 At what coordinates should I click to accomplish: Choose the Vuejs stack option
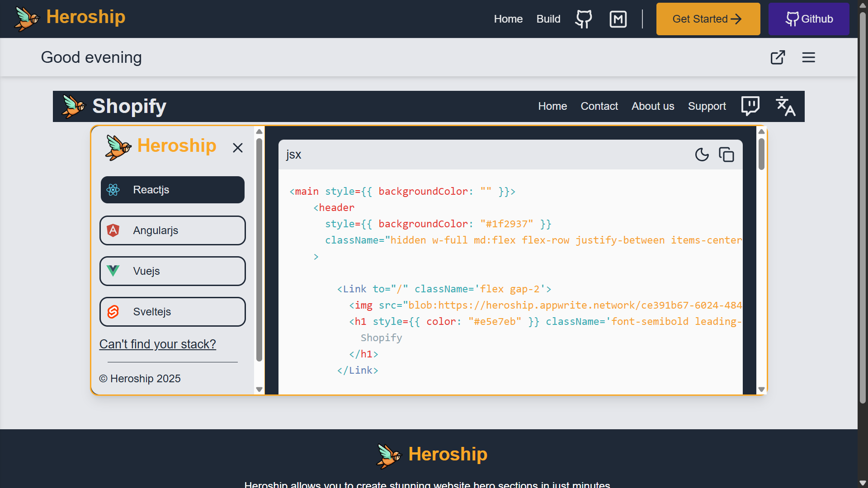tap(172, 271)
